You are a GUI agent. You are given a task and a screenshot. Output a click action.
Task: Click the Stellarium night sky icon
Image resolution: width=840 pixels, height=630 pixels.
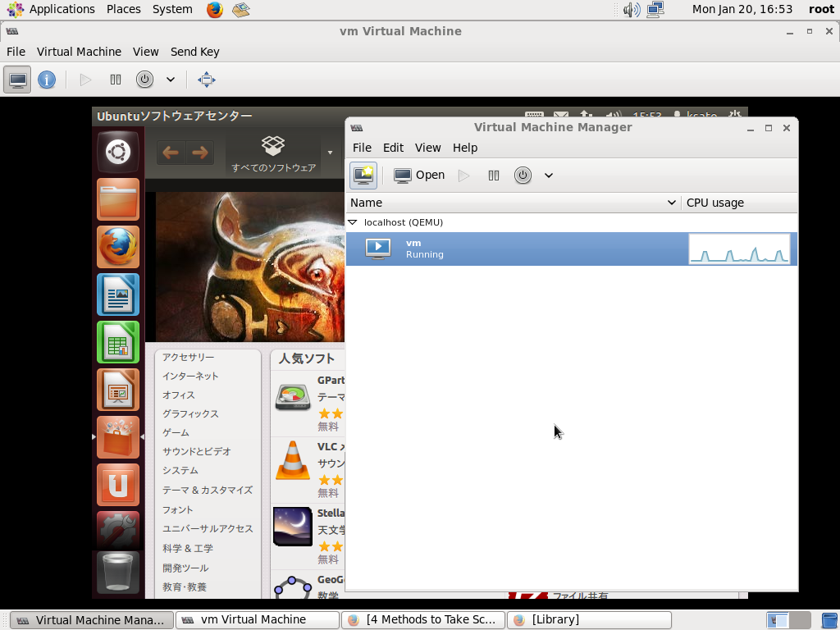click(x=293, y=526)
